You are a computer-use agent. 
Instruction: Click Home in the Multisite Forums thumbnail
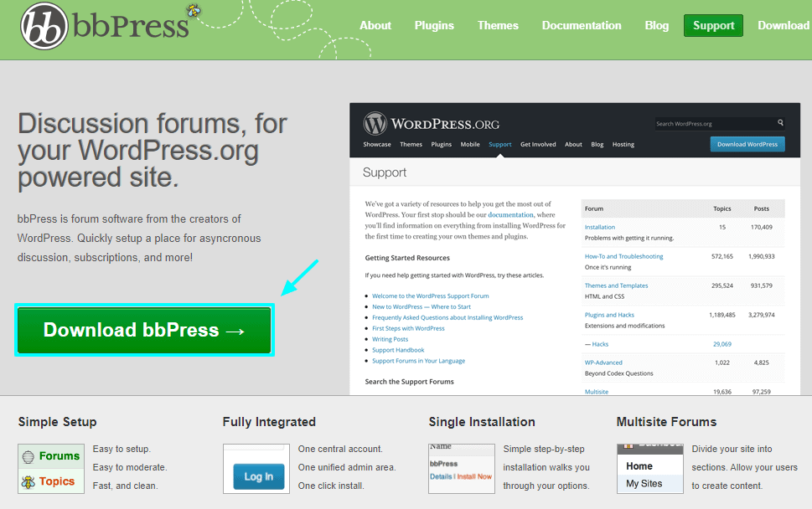click(639, 466)
